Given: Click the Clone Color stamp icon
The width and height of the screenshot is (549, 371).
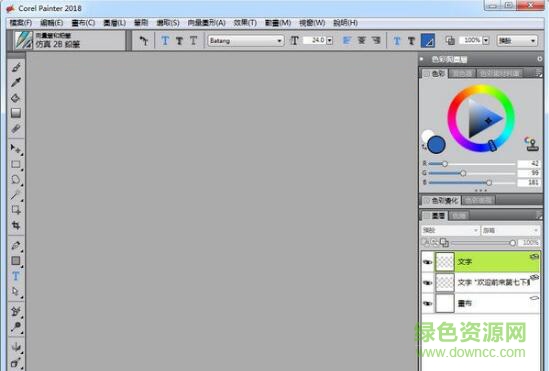Looking at the screenshot, I should tap(532, 144).
